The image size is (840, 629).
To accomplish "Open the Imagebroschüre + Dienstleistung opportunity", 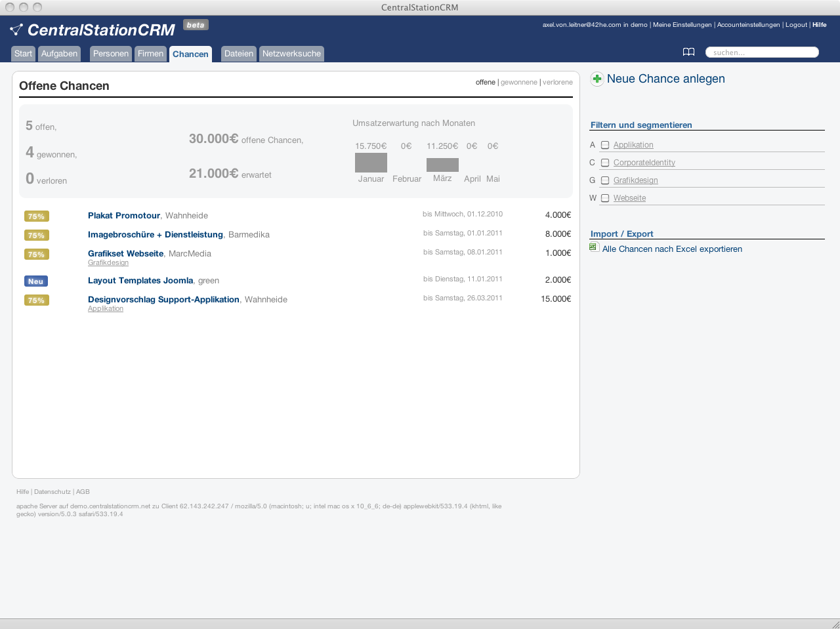I will coord(155,235).
